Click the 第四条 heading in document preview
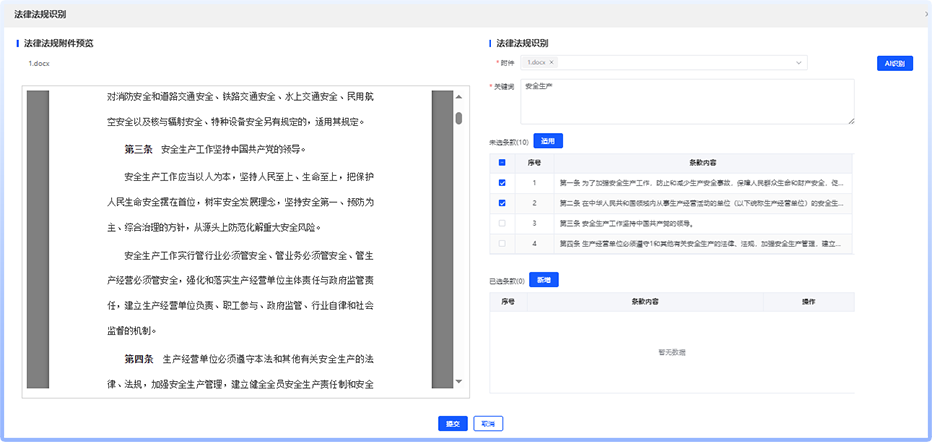 (138, 359)
